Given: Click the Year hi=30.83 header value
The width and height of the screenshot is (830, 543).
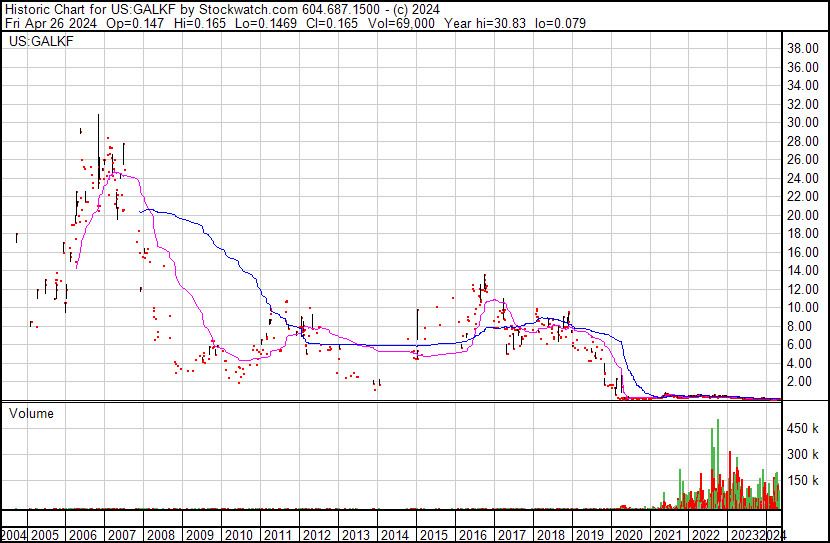Looking at the screenshot, I should [488, 22].
